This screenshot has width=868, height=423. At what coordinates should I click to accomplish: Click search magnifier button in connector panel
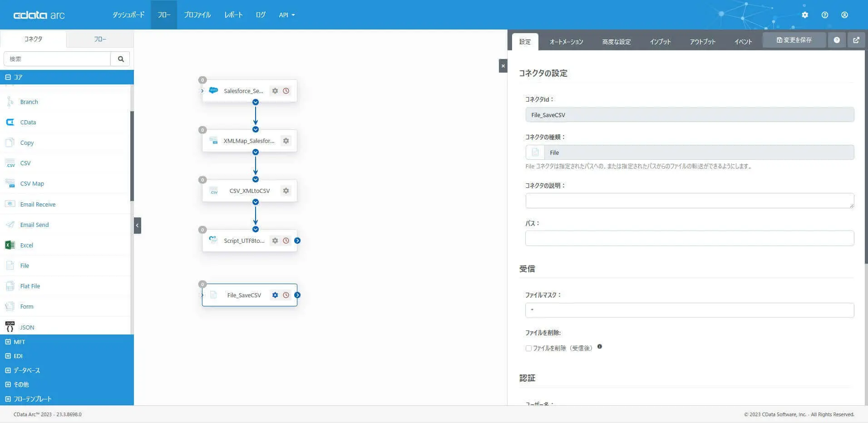(121, 59)
